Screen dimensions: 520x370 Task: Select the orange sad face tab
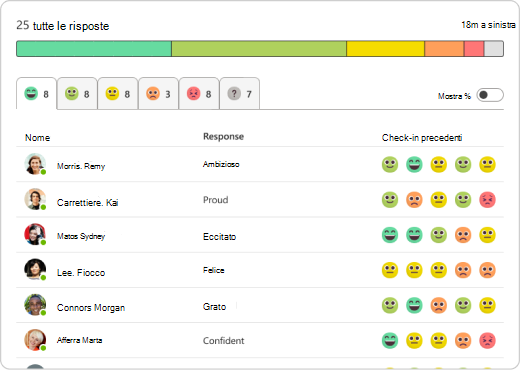[x=159, y=94]
